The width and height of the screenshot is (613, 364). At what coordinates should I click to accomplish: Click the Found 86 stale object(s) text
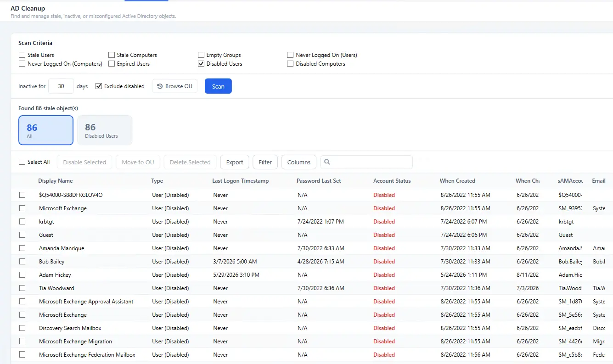48,108
